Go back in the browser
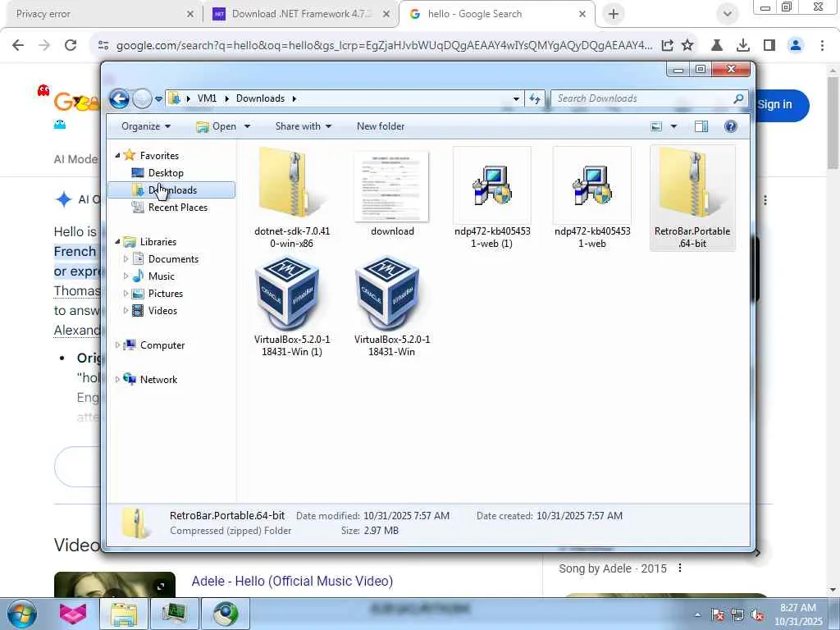This screenshot has width=840, height=630. pos(18,46)
